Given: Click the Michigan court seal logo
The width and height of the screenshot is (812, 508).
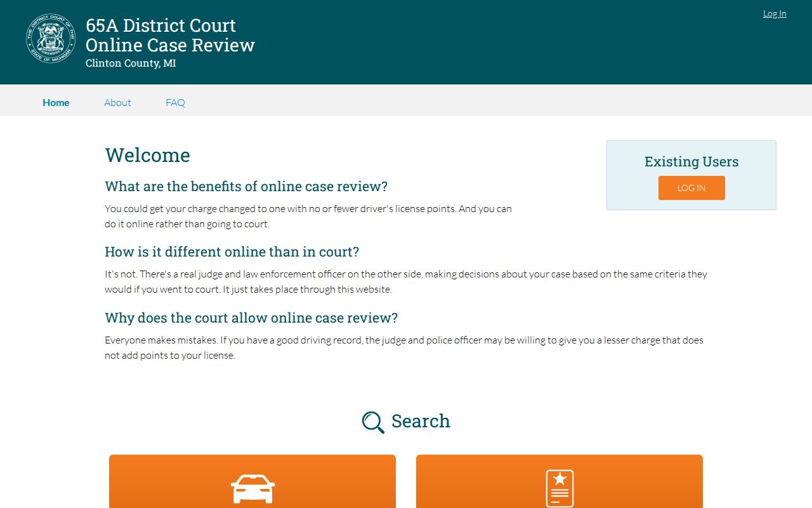Looking at the screenshot, I should pyautogui.click(x=51, y=39).
